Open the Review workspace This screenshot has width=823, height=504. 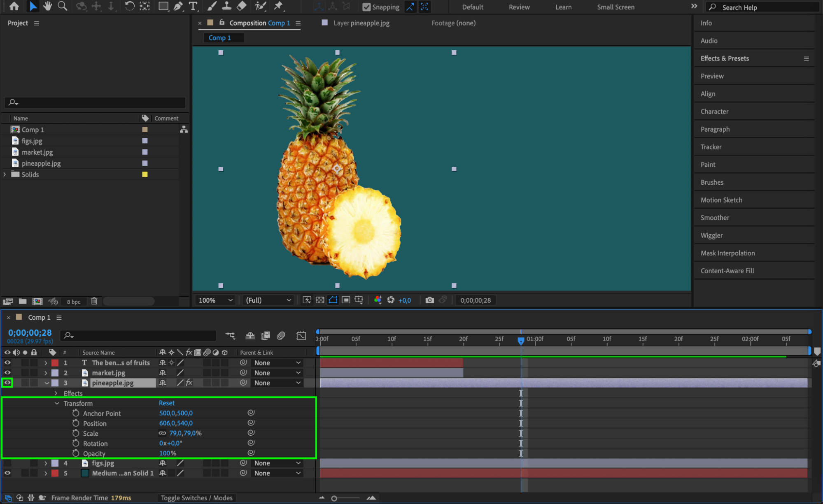click(519, 7)
